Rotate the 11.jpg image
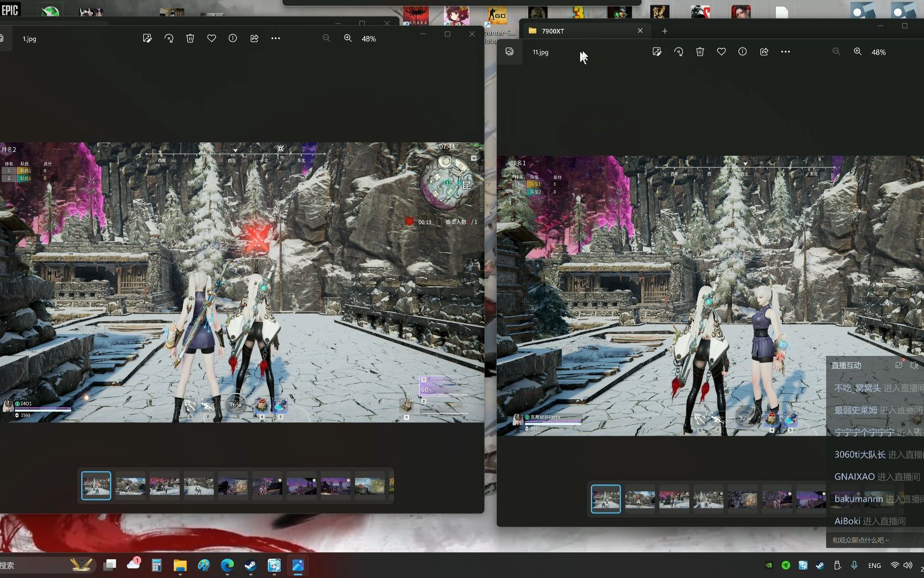The height and width of the screenshot is (578, 924). tap(679, 52)
